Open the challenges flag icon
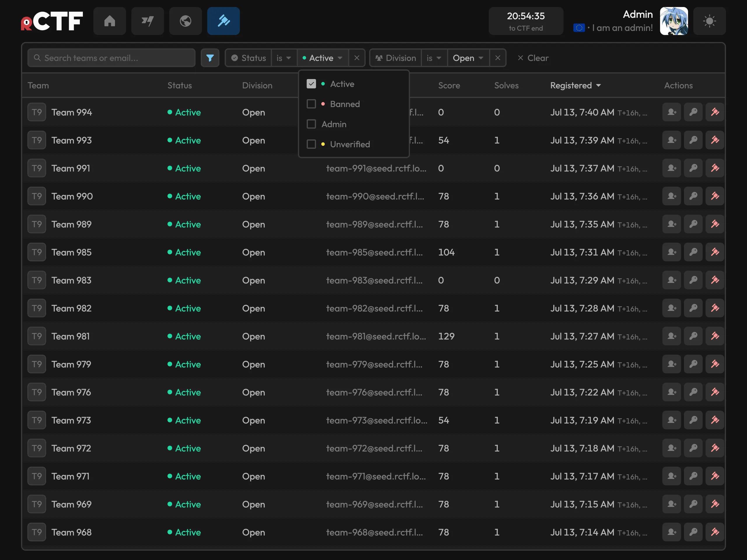747x560 pixels. (x=148, y=21)
